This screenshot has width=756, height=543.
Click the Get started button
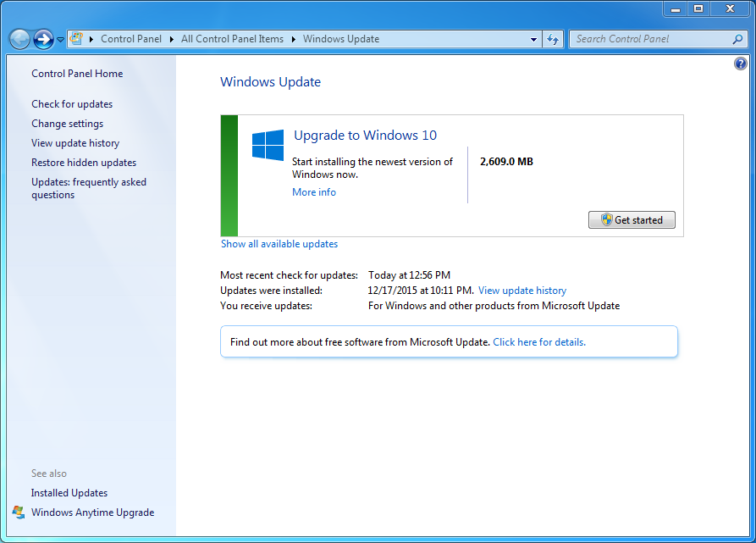[x=632, y=219]
